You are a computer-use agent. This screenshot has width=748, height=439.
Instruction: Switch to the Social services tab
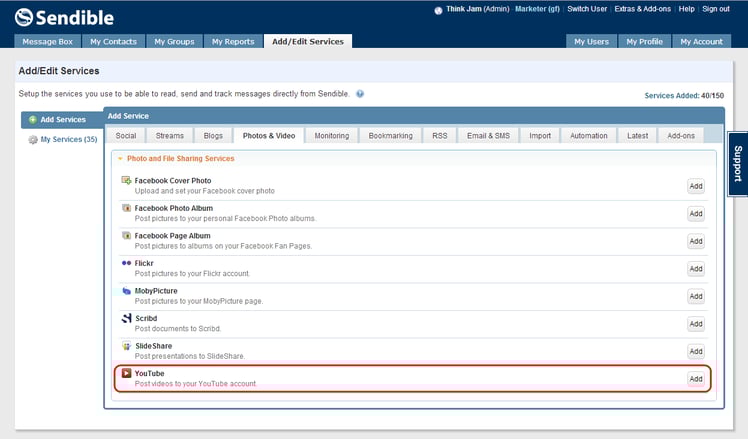(126, 136)
